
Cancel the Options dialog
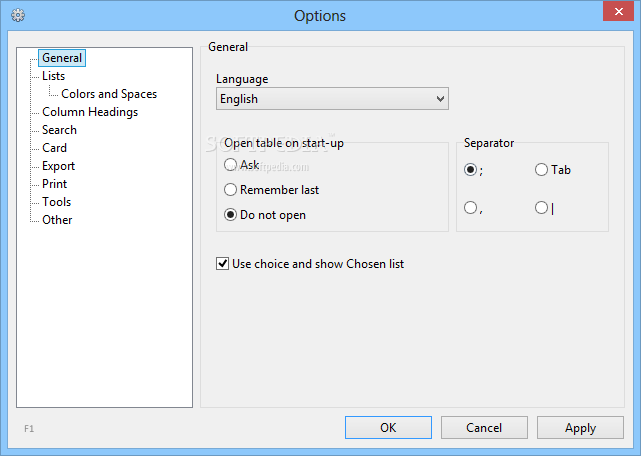(484, 427)
